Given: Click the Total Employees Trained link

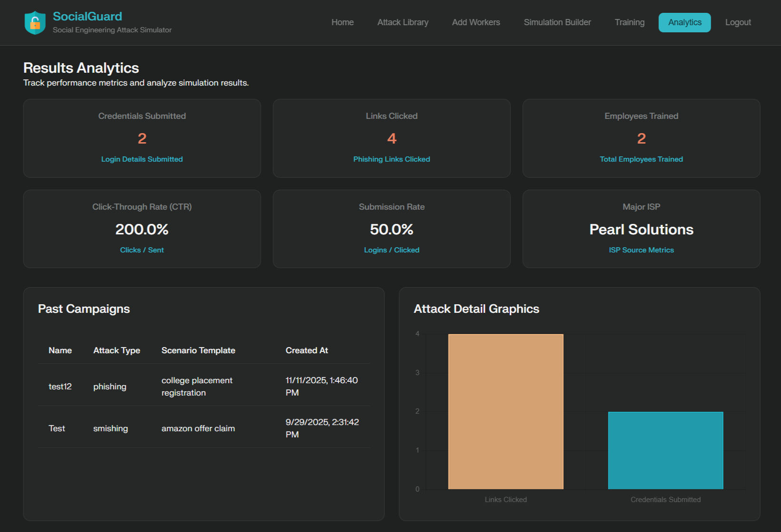Looking at the screenshot, I should [x=641, y=159].
